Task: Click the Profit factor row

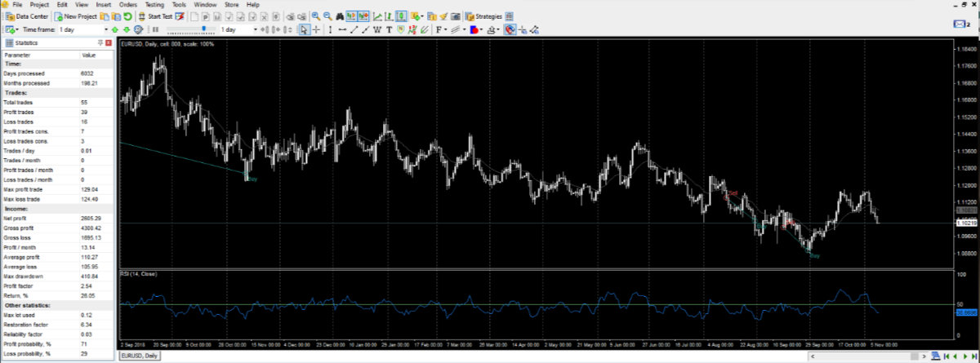Action: (x=57, y=286)
